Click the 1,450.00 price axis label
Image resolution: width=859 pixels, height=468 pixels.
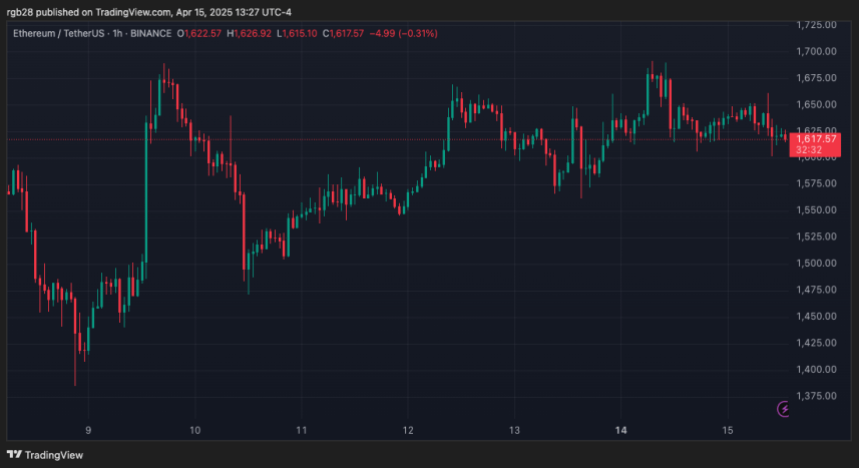coord(820,316)
